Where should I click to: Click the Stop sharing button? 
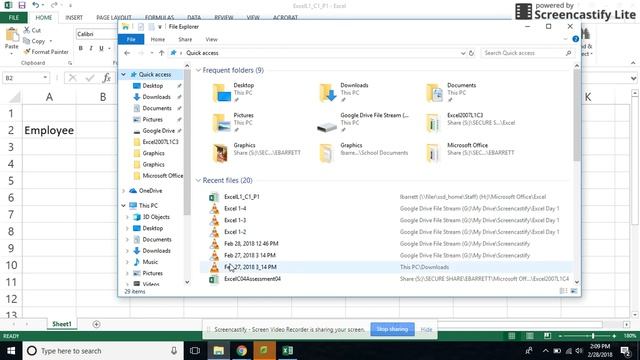pyautogui.click(x=392, y=329)
